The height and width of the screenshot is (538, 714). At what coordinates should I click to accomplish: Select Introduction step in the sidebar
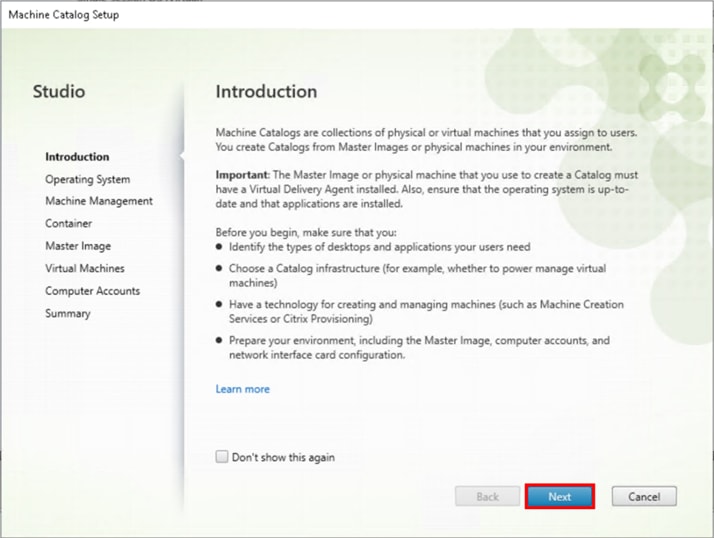pos(77,157)
